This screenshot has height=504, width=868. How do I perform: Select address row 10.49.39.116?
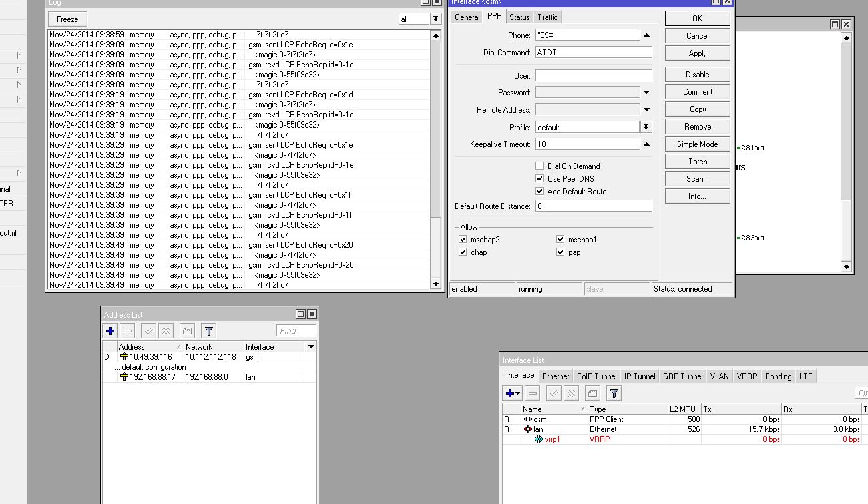[x=210, y=357]
